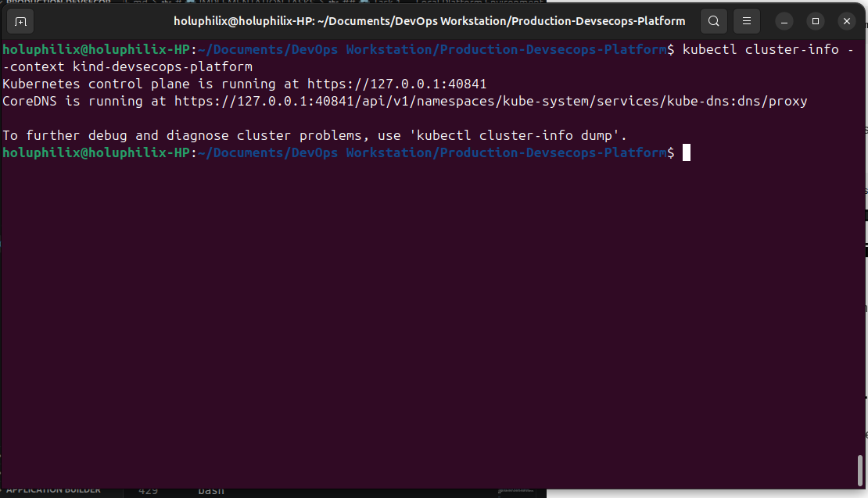Click the text 'kubectl cluster-info dump'
Viewport: 868px width, 498px height.
pos(515,135)
